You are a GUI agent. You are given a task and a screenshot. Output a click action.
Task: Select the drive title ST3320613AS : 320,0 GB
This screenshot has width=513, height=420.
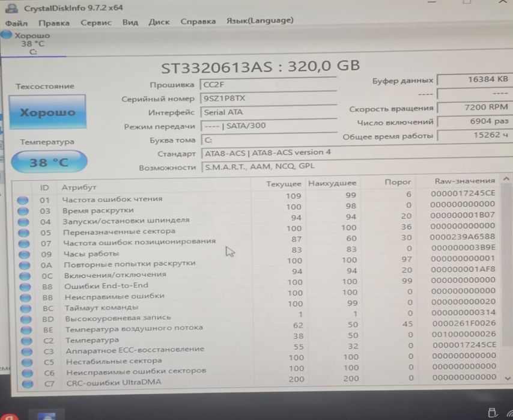coord(261,67)
